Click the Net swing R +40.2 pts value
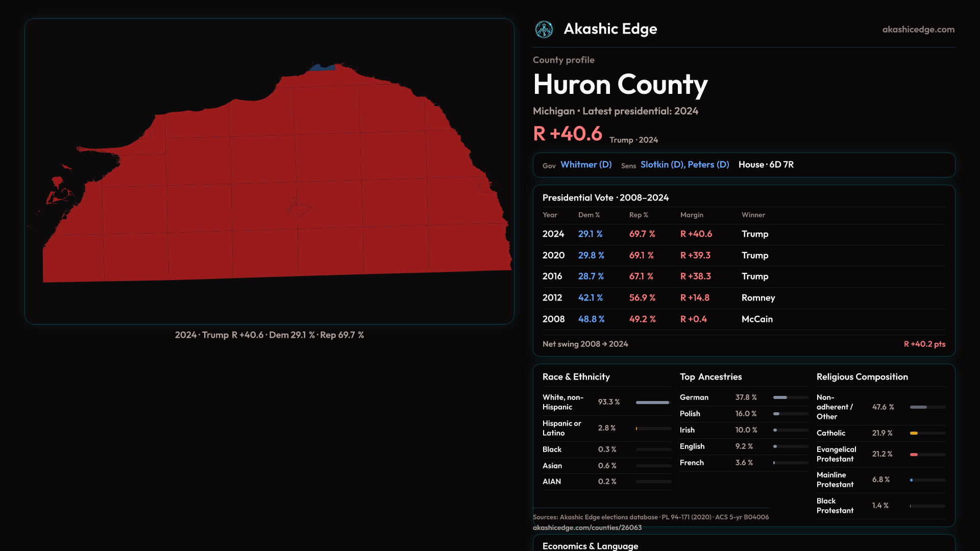 924,344
